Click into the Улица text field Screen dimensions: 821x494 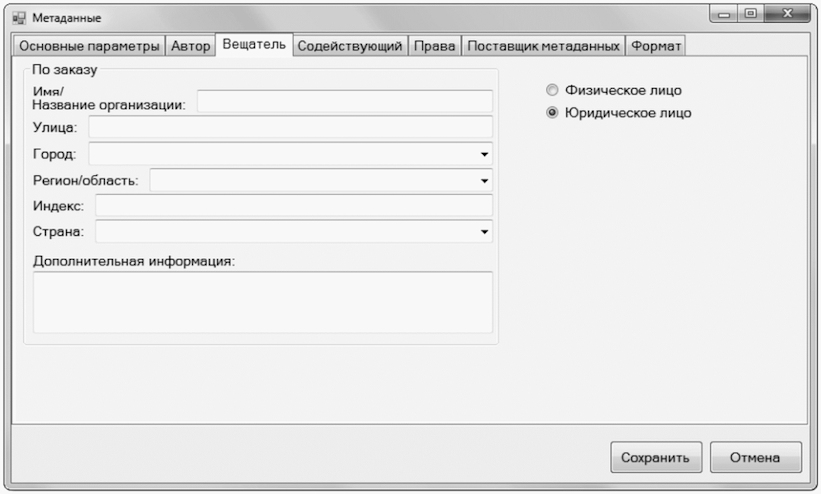[291, 127]
